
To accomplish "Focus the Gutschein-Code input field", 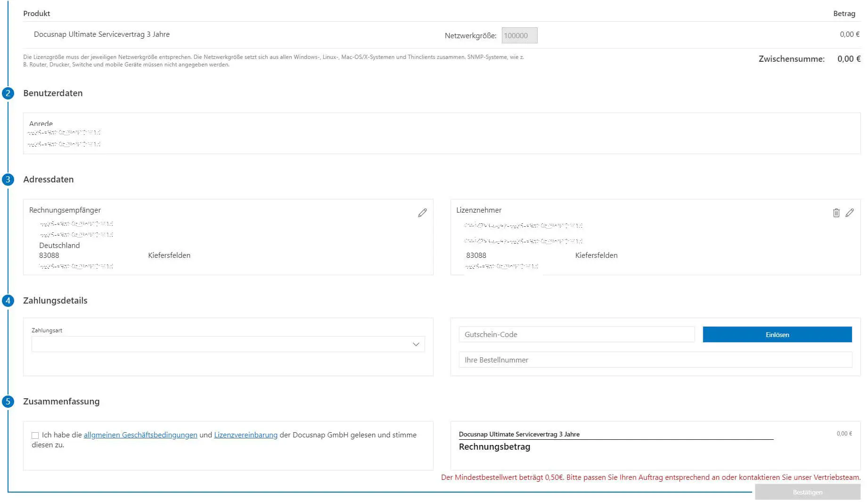I will [576, 335].
